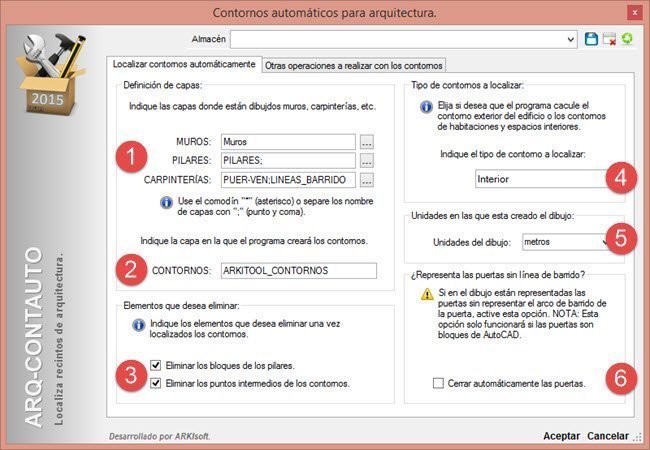Click the blue save Almacén icon

591,39
